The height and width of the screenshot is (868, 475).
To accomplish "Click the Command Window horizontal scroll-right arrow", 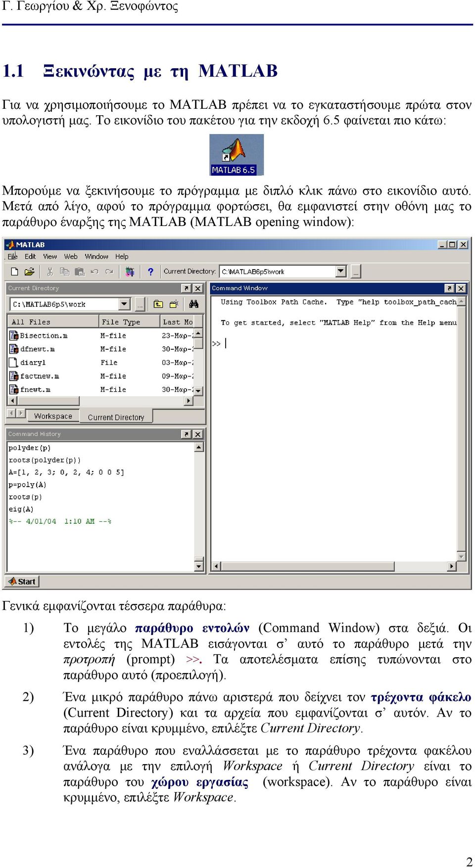I will [x=451, y=566].
